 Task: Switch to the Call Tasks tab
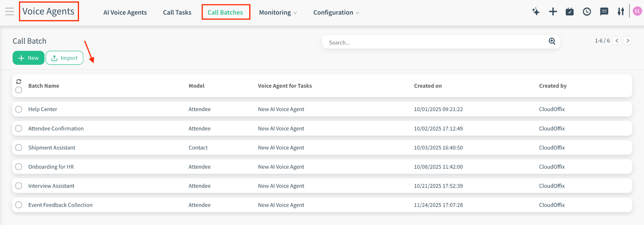[x=177, y=13]
